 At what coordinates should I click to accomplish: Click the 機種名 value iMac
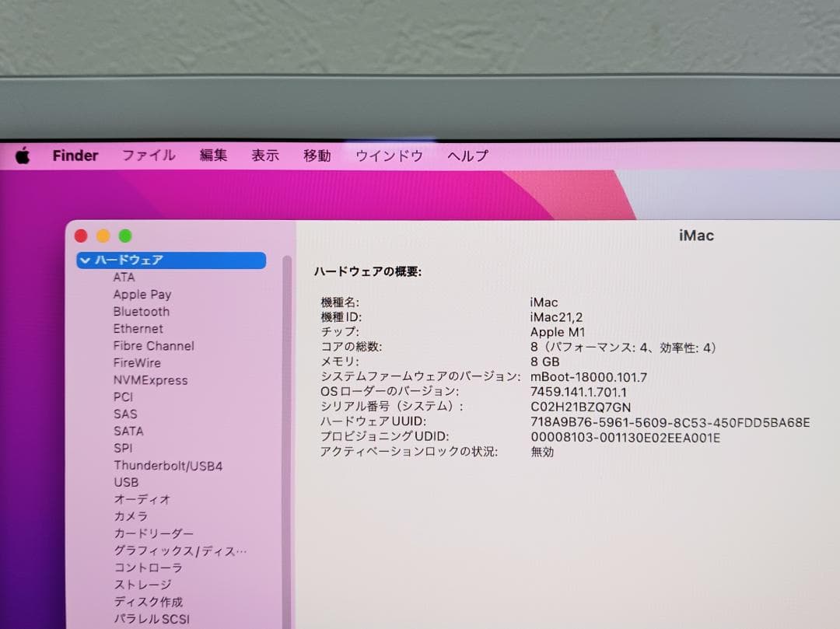coord(544,302)
